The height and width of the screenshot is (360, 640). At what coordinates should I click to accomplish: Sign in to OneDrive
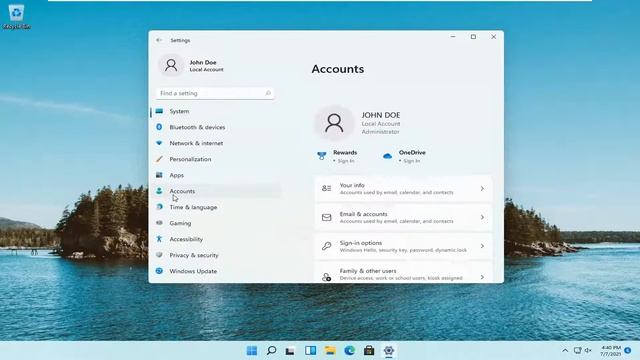pos(411,161)
